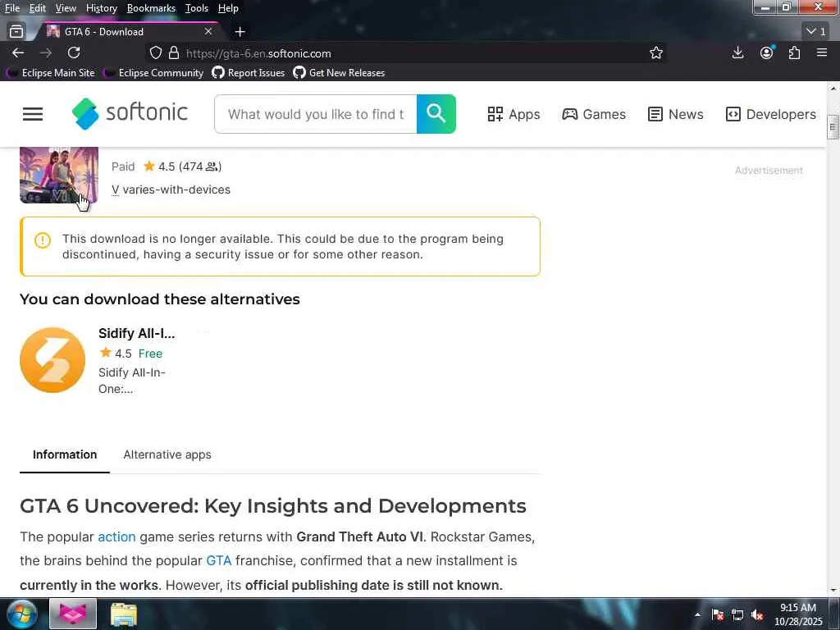
Task: Open the File menu
Action: point(12,8)
